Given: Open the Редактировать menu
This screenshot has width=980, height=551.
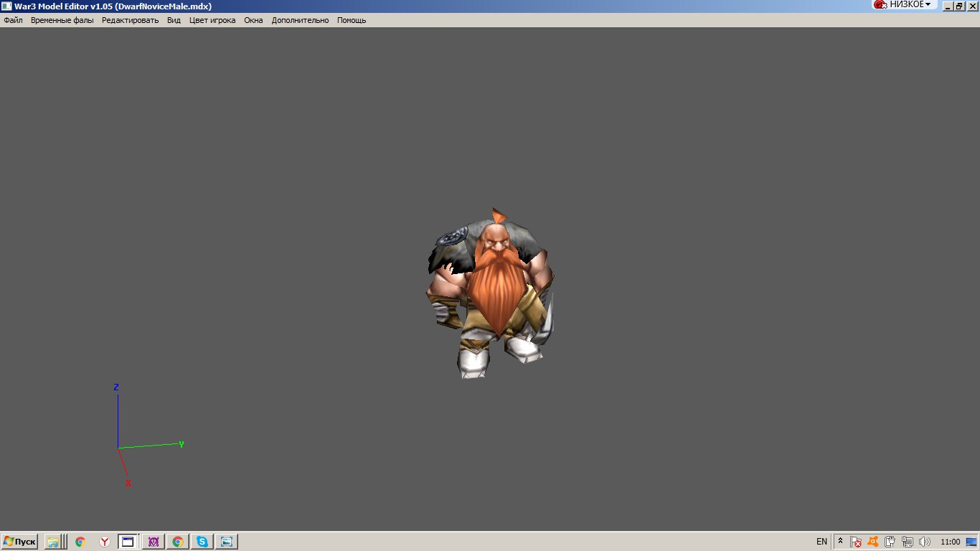Looking at the screenshot, I should coord(130,20).
